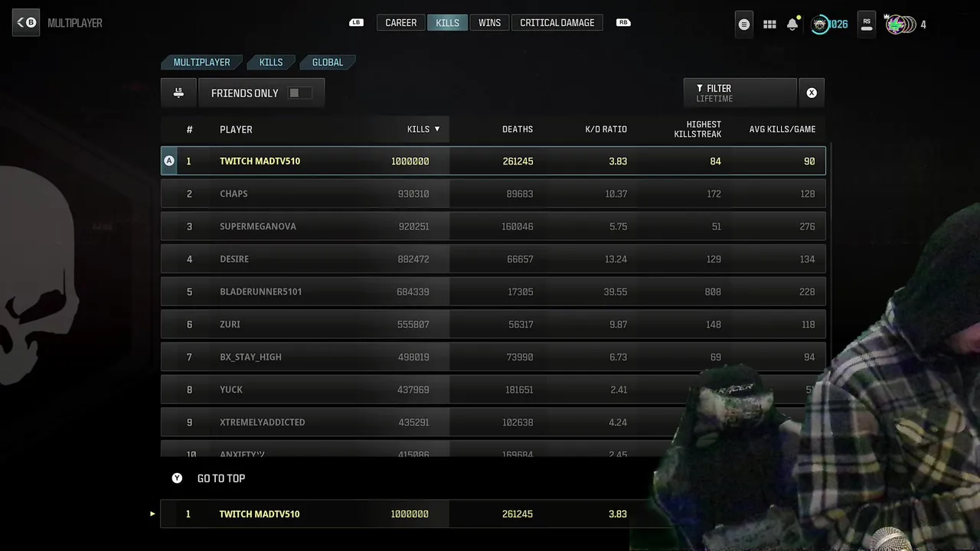The width and height of the screenshot is (980, 551).
Task: Open the main menu hamburger icon
Action: [743, 24]
